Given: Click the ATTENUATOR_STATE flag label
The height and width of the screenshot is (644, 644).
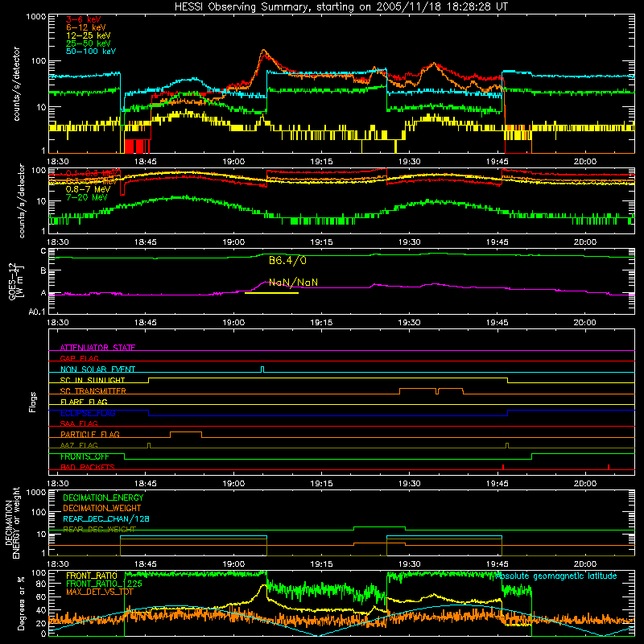Looking at the screenshot, I should [x=97, y=348].
